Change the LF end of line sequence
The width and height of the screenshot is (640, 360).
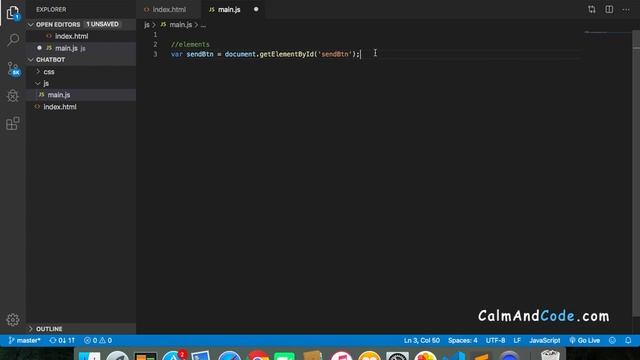[517, 340]
